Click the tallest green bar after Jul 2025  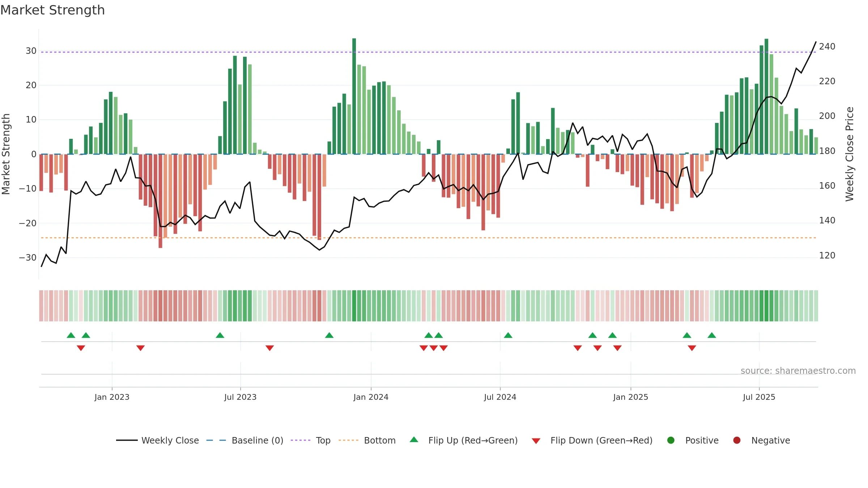[766, 97]
